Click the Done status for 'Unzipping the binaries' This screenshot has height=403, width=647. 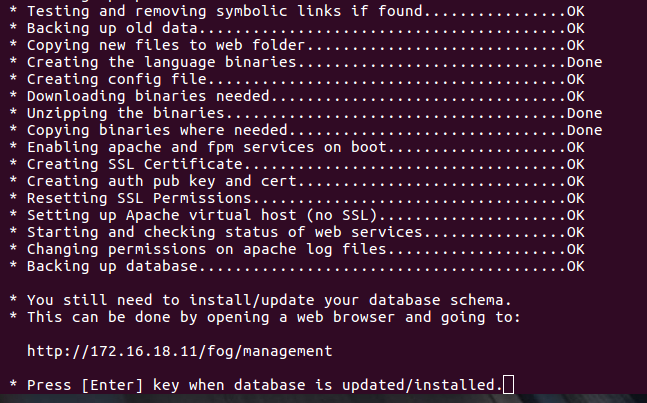(584, 113)
